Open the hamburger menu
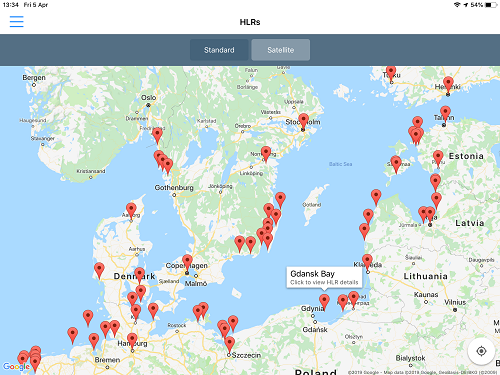Image resolution: width=500 pixels, height=375 pixels. tap(17, 22)
